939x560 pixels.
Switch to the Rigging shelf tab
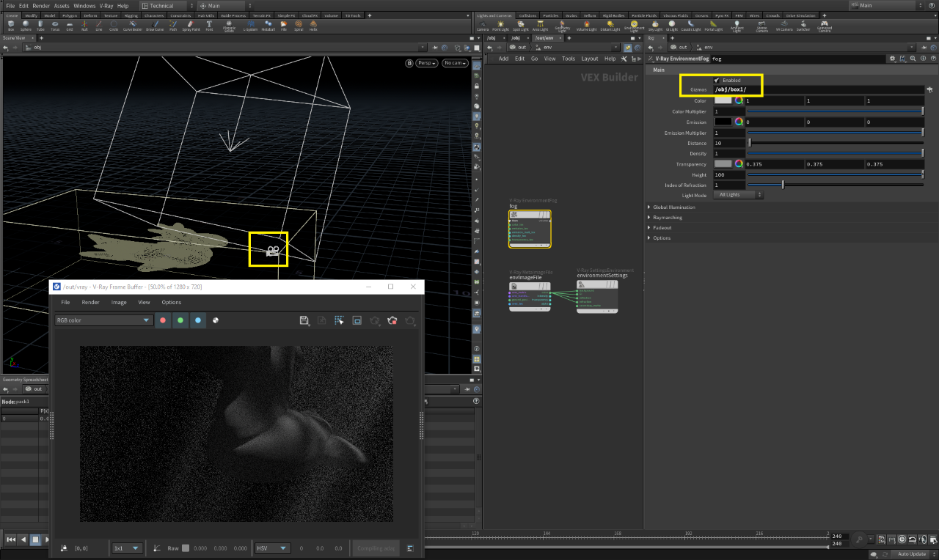131,15
